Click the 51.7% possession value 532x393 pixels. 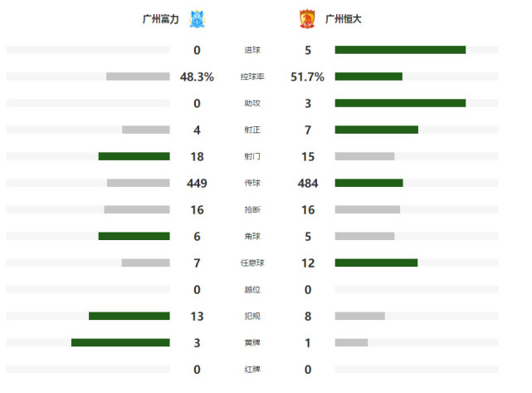(307, 76)
